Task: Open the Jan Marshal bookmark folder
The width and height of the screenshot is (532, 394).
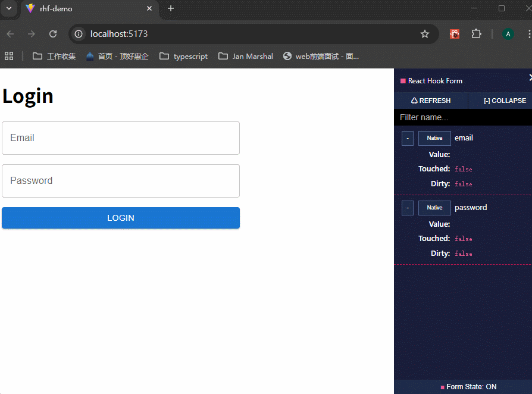Action: click(x=246, y=56)
